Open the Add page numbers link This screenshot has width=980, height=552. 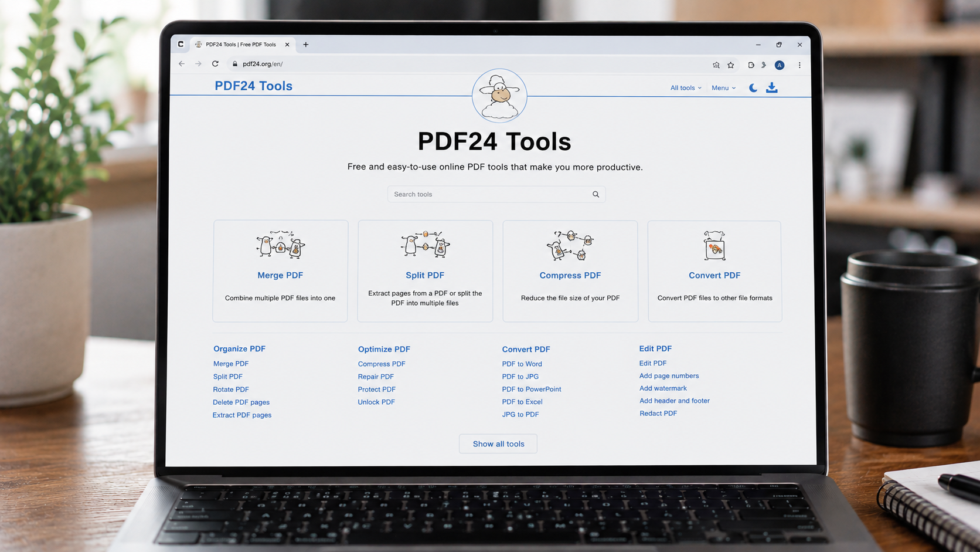pos(669,376)
